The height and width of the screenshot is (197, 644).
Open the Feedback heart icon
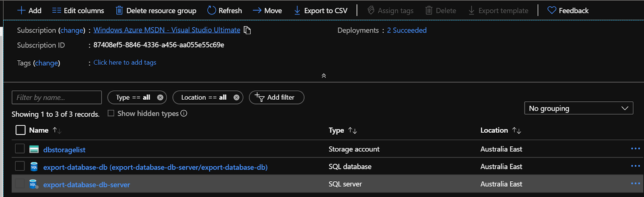point(551,10)
